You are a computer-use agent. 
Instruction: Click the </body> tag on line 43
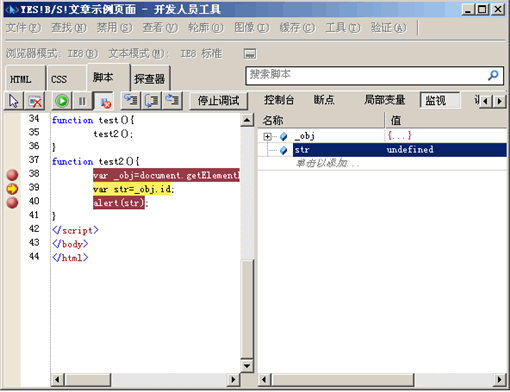[x=70, y=244]
